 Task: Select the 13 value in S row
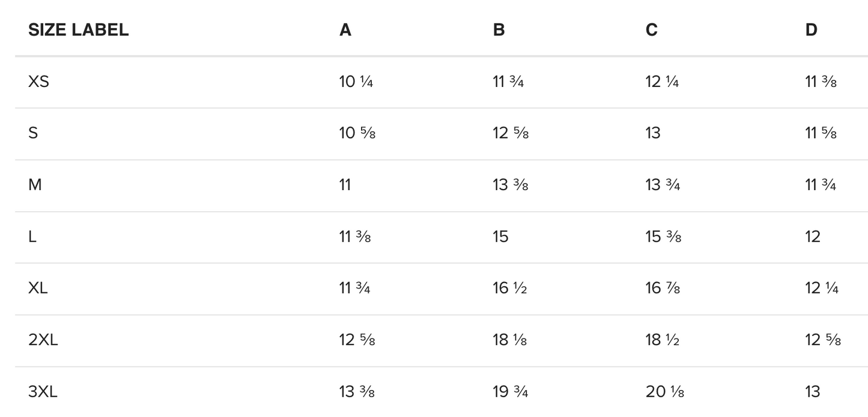point(653,133)
